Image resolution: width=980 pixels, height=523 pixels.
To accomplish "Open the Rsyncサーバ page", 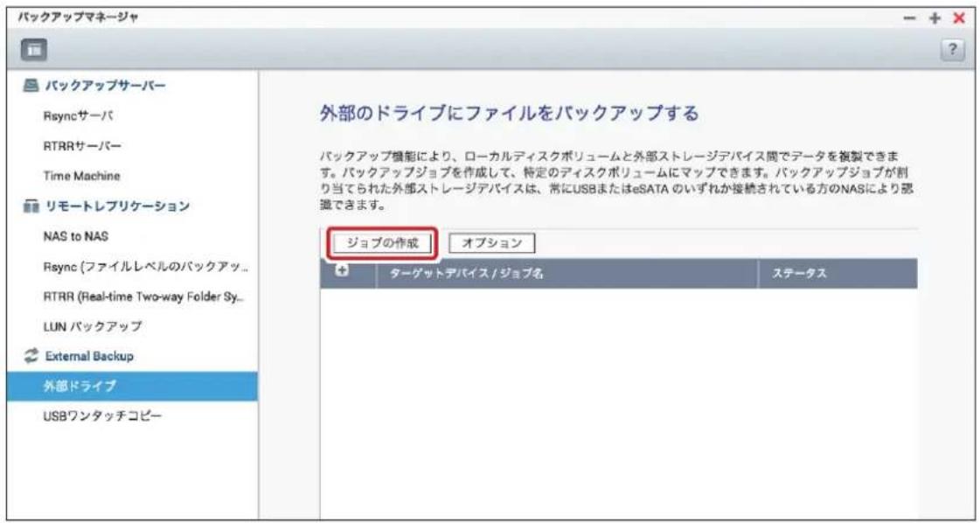I will tap(78, 115).
